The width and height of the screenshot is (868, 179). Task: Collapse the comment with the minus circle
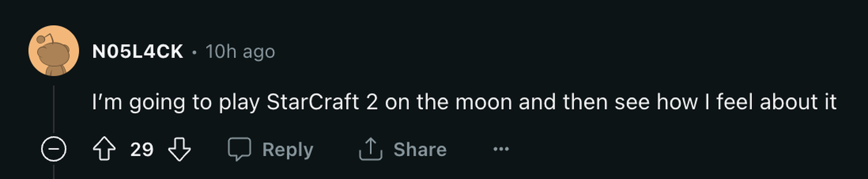click(x=54, y=149)
